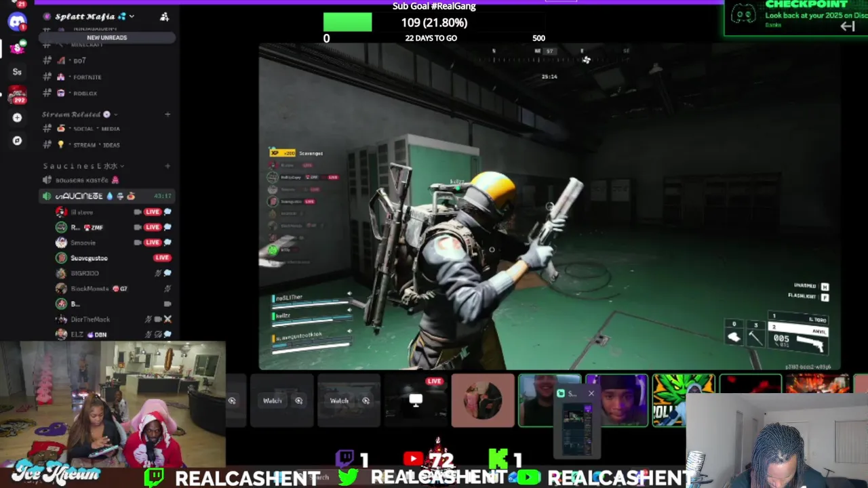Click the main game stream video
Image resolution: width=868 pixels, height=488 pixels.
549,207
